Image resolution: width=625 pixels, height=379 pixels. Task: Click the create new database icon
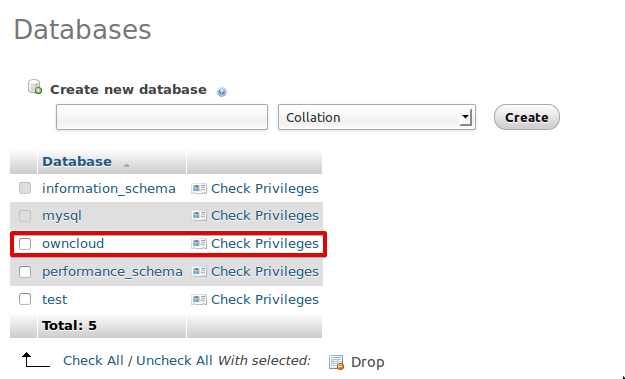tap(35, 87)
